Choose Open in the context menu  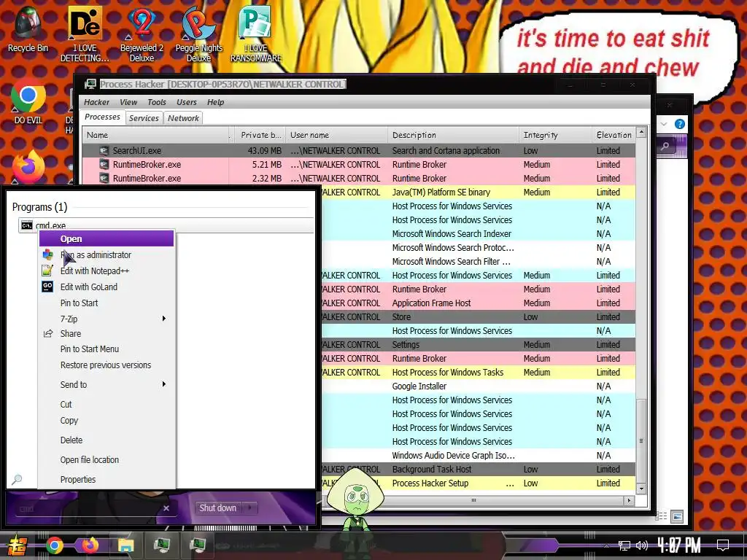click(x=107, y=238)
